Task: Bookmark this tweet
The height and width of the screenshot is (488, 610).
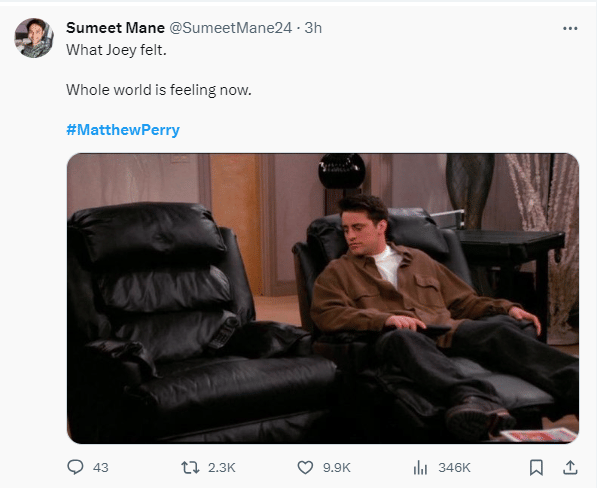Action: pos(536,467)
